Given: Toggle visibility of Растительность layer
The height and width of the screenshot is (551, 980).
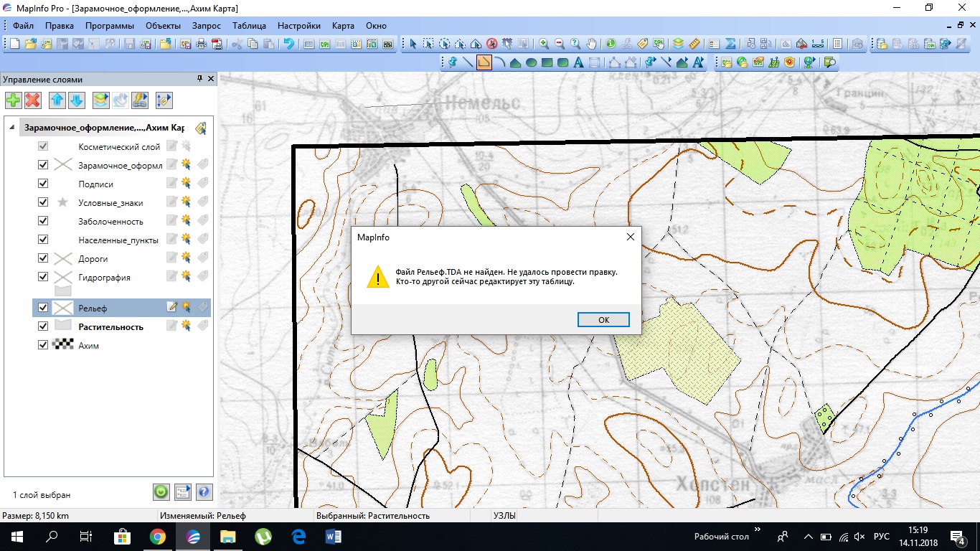Looking at the screenshot, I should (x=43, y=326).
